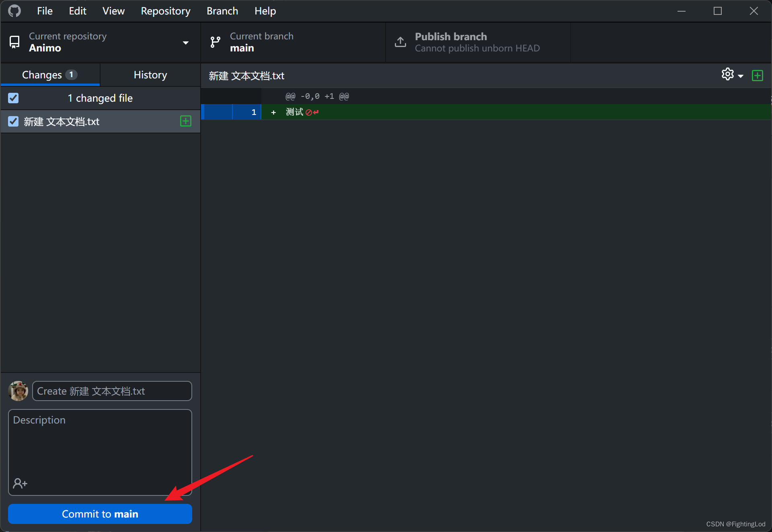
Task: Select the Changes tab
Action: coord(50,74)
